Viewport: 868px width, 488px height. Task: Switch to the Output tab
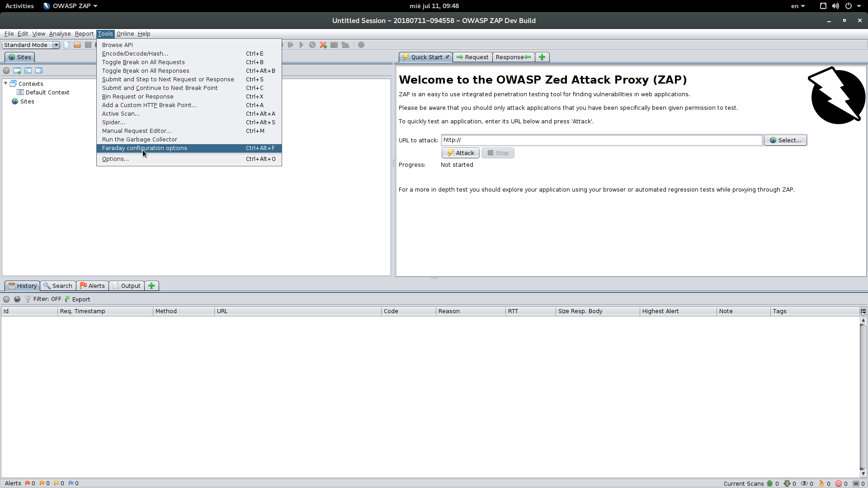pos(127,286)
